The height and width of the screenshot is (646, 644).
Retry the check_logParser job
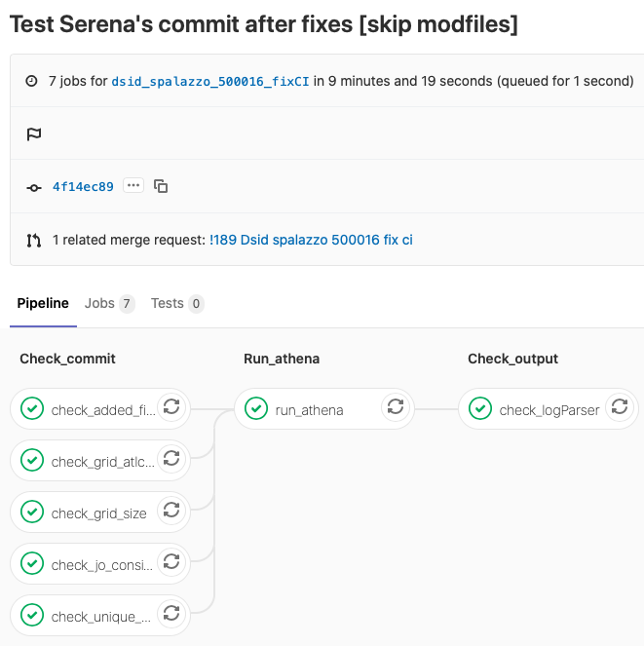click(x=620, y=407)
